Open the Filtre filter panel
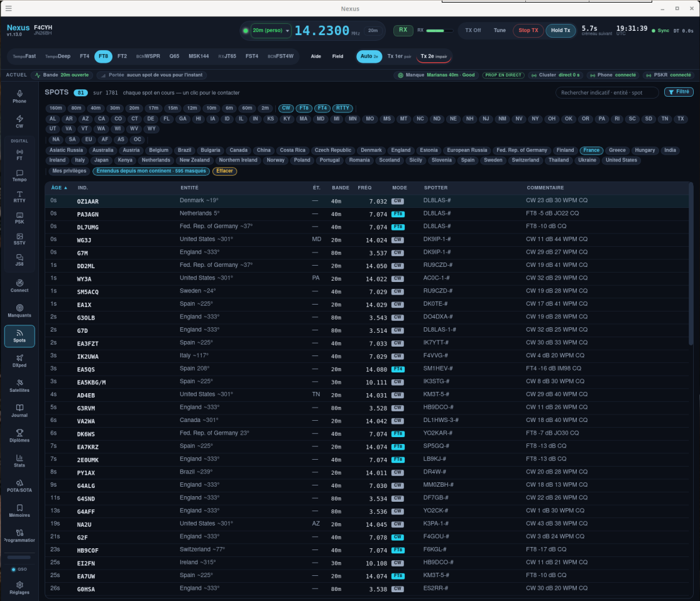 tap(679, 92)
